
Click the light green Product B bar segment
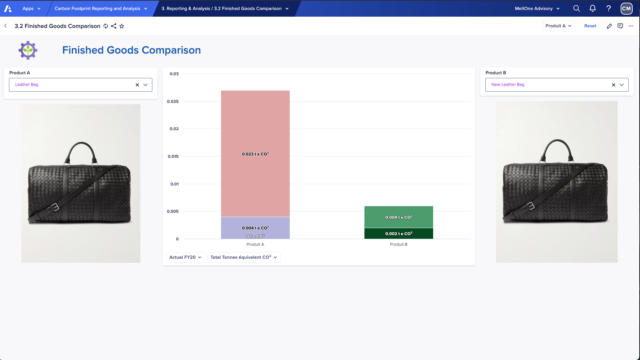(x=399, y=217)
